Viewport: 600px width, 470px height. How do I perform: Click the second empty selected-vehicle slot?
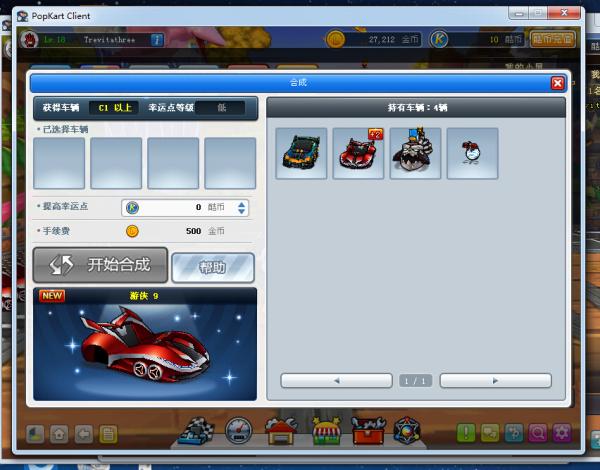coord(116,163)
